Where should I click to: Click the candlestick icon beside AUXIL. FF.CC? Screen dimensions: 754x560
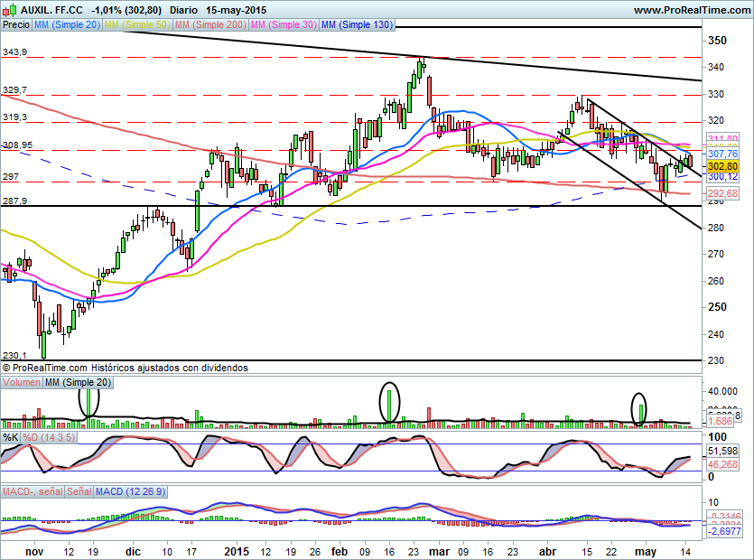[x=8, y=10]
